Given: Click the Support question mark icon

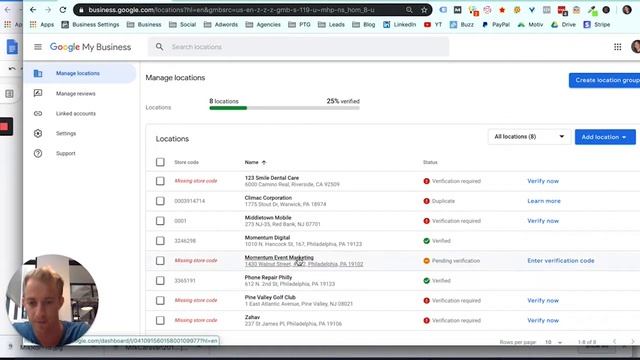Looking at the screenshot, I should click(38, 153).
